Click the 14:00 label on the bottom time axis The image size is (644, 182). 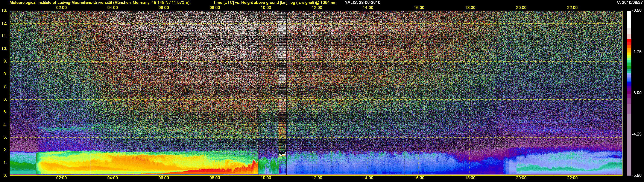[368, 178]
